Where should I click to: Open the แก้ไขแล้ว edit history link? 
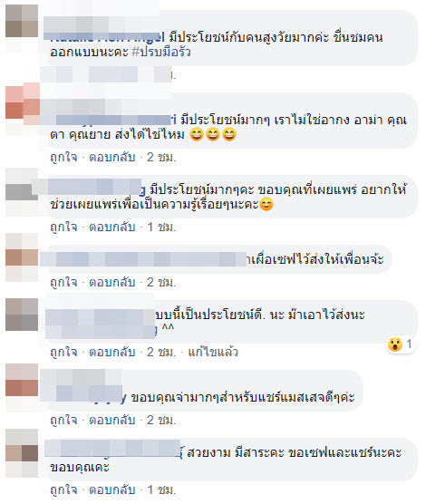tap(213, 352)
